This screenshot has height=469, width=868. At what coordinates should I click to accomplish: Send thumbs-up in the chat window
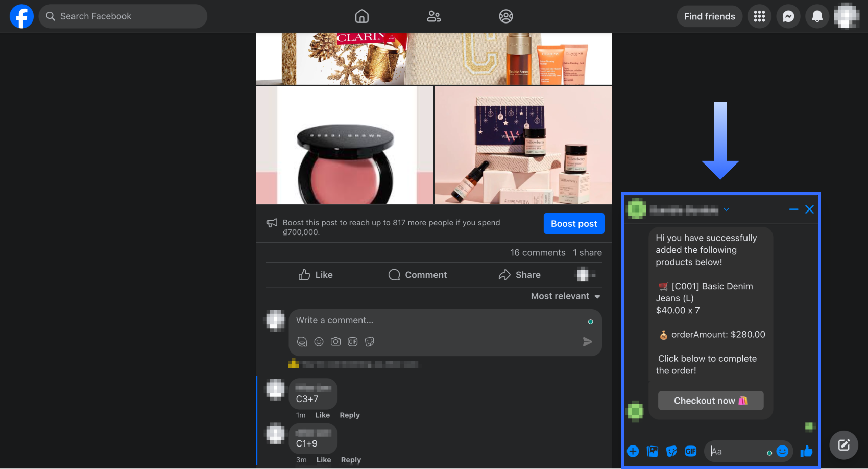click(806, 451)
